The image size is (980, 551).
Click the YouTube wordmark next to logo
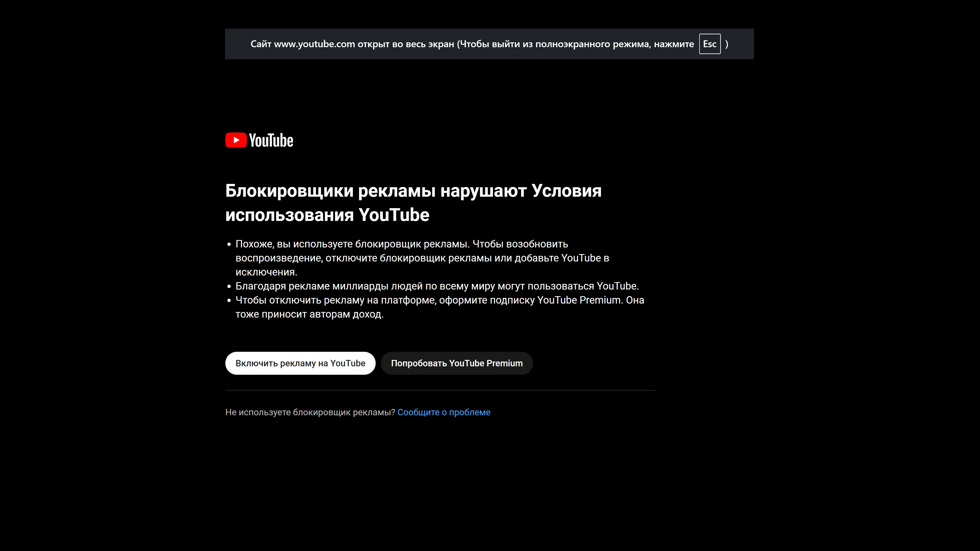[x=271, y=140]
